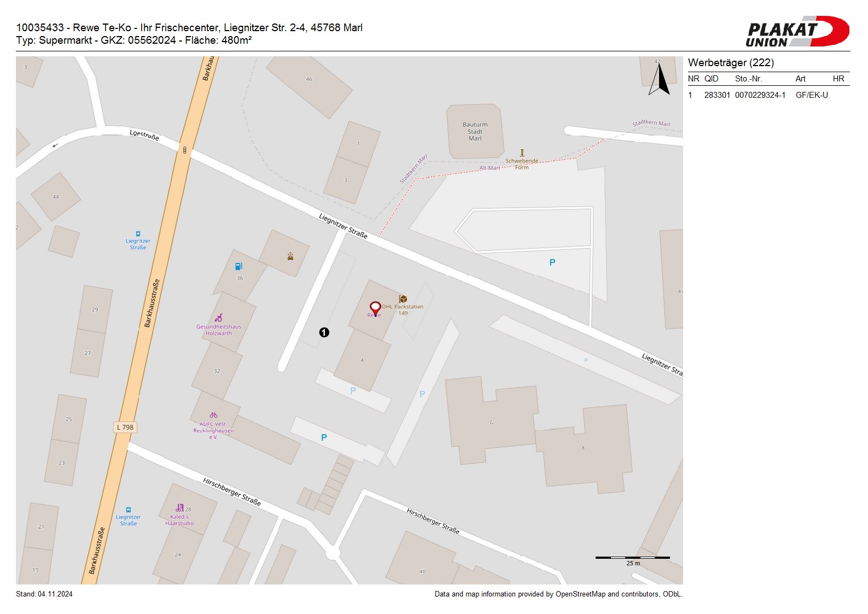Click the Bauturm Stadt Marl building label
This screenshot has width=868, height=614.
(475, 132)
